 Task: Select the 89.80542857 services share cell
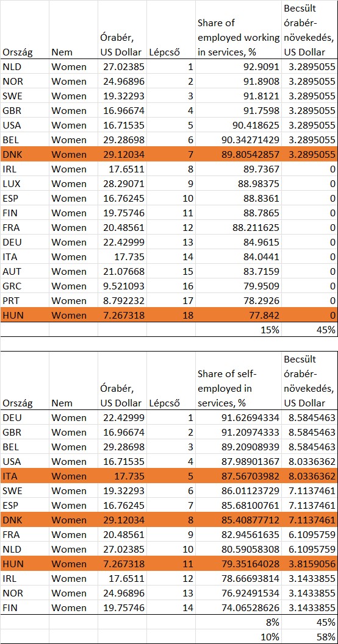[239, 154]
